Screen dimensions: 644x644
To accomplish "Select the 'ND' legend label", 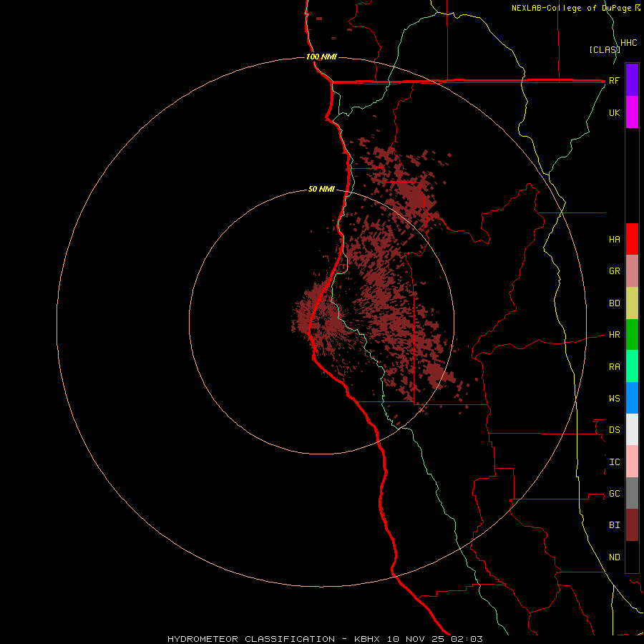I will tap(614, 557).
